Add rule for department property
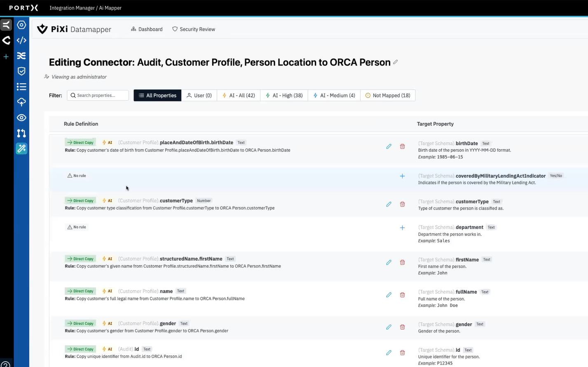This screenshot has height=367, width=588. 402,228
